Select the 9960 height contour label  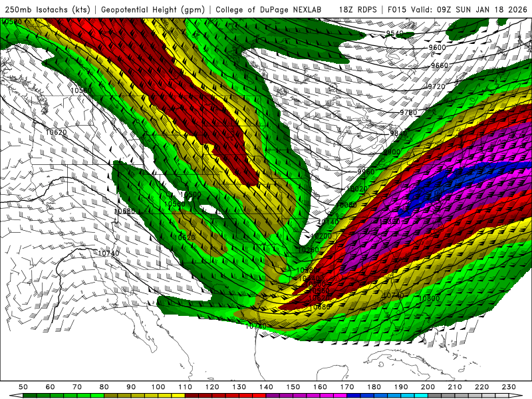[366, 172]
